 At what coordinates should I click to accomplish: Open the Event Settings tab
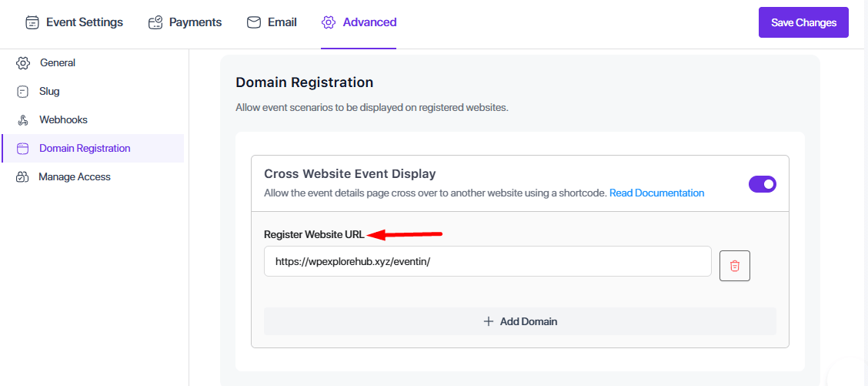84,22
